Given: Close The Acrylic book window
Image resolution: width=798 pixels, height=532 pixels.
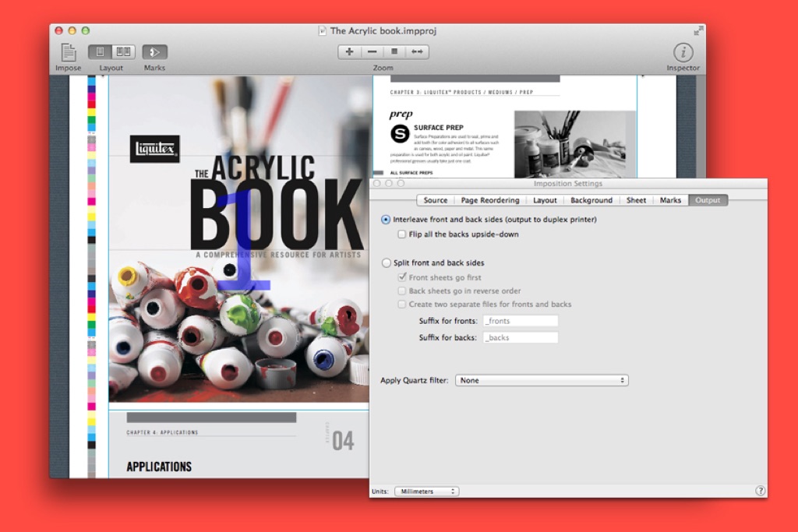Looking at the screenshot, I should click(x=59, y=30).
